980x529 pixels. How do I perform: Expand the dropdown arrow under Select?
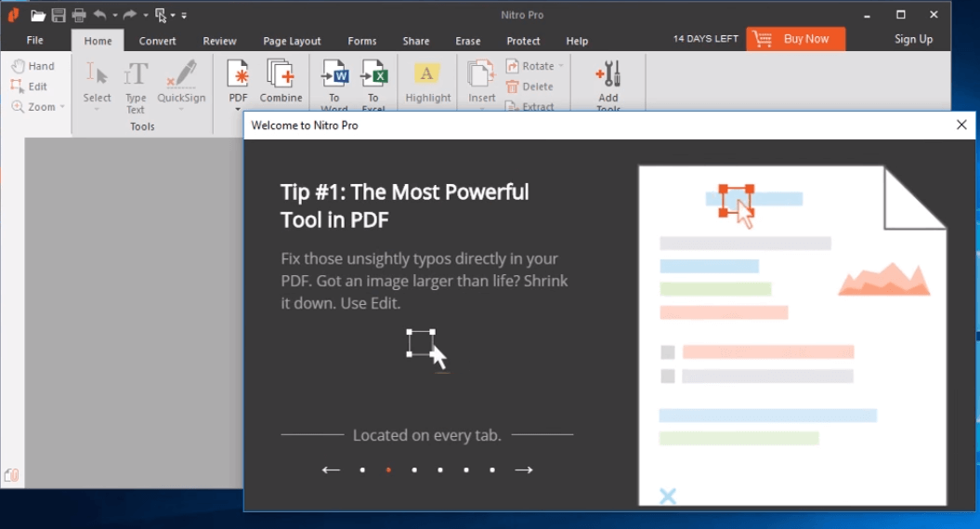97,110
